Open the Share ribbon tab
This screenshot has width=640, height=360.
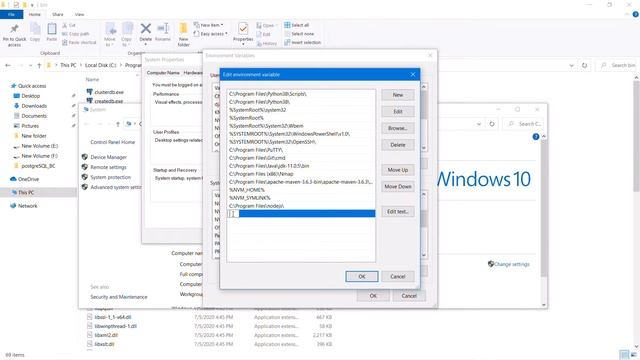point(58,14)
